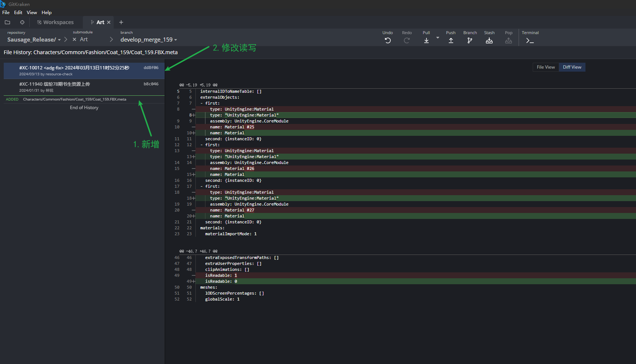Enable Diff View mode

[x=572, y=67]
